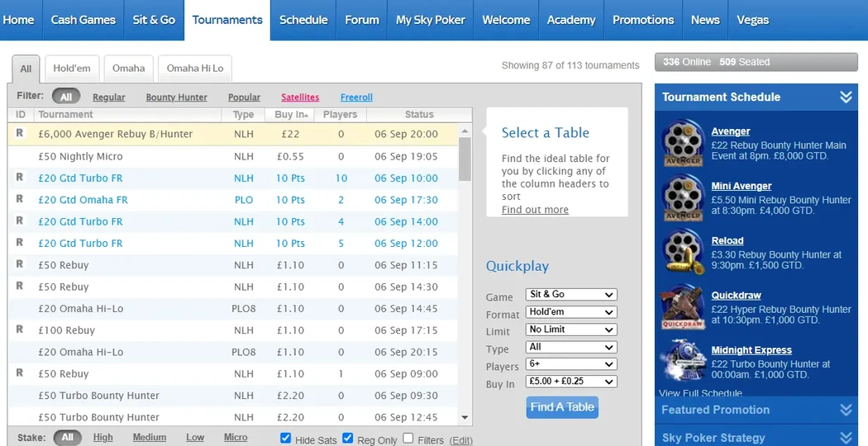Open the filters Edit link
Image resolution: width=868 pixels, height=446 pixels.
click(x=461, y=440)
